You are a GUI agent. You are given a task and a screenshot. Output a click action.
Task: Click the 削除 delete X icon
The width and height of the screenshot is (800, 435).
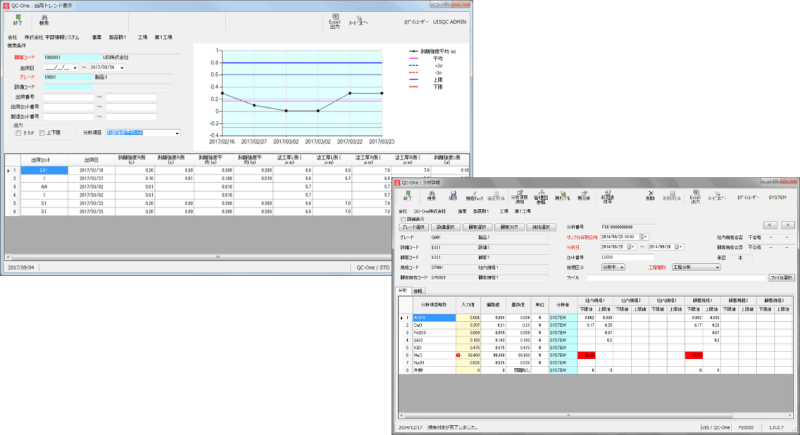(652, 196)
